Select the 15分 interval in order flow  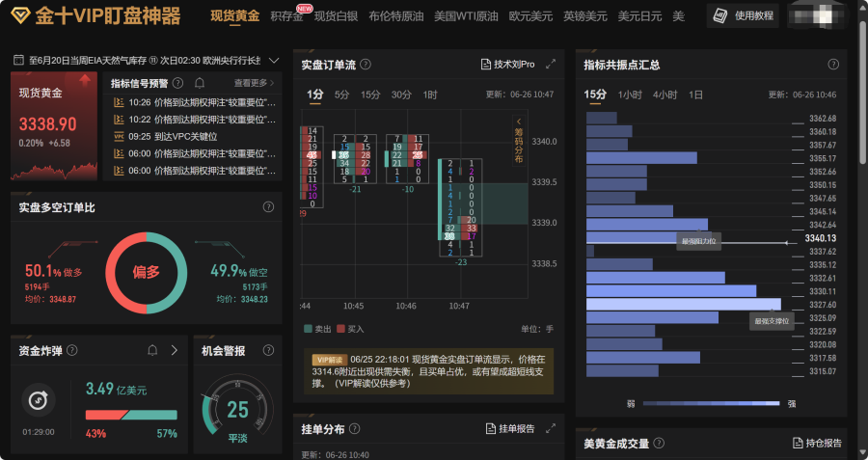[370, 95]
